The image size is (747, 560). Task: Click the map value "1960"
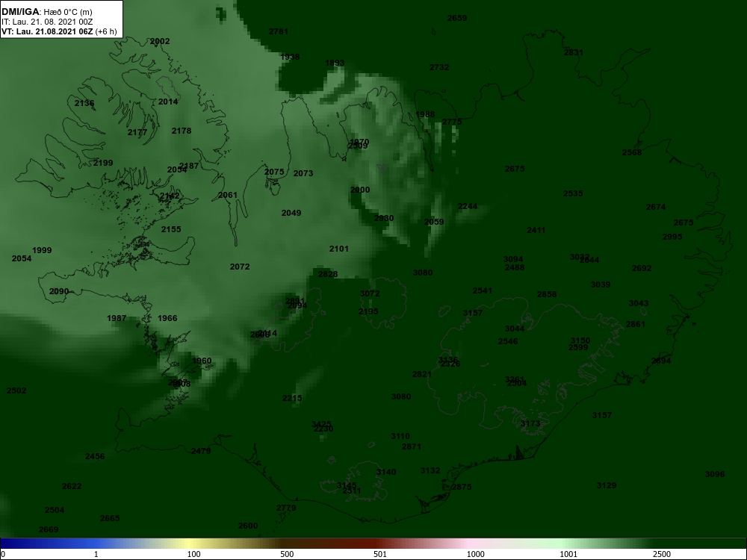point(202,361)
